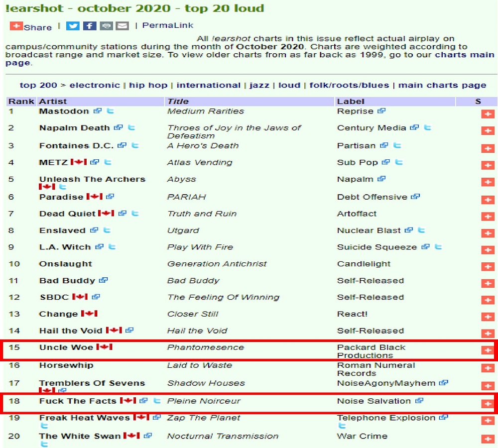Click the Twitter share icon at top
This screenshot has width=498, height=448.
(x=73, y=26)
